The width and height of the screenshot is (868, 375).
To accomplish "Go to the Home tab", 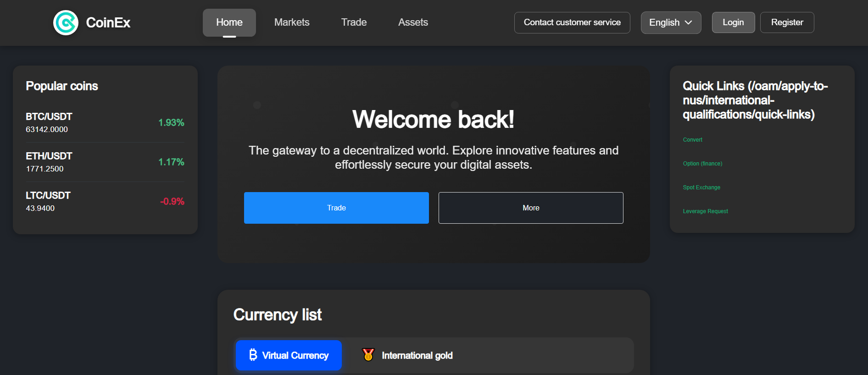I will coord(229,22).
